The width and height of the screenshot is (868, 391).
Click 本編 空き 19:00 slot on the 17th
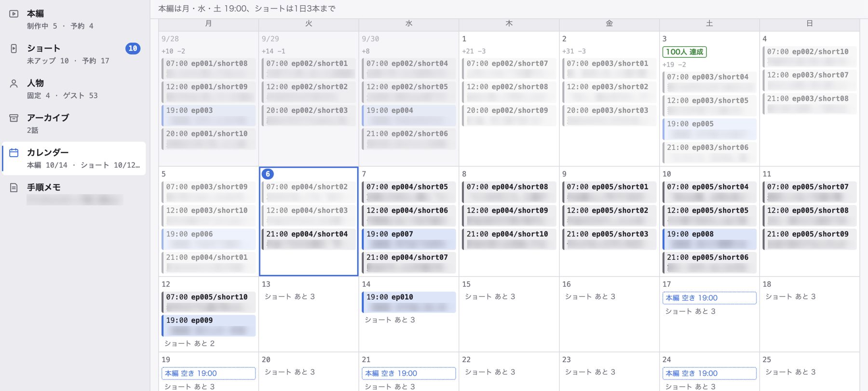click(709, 298)
